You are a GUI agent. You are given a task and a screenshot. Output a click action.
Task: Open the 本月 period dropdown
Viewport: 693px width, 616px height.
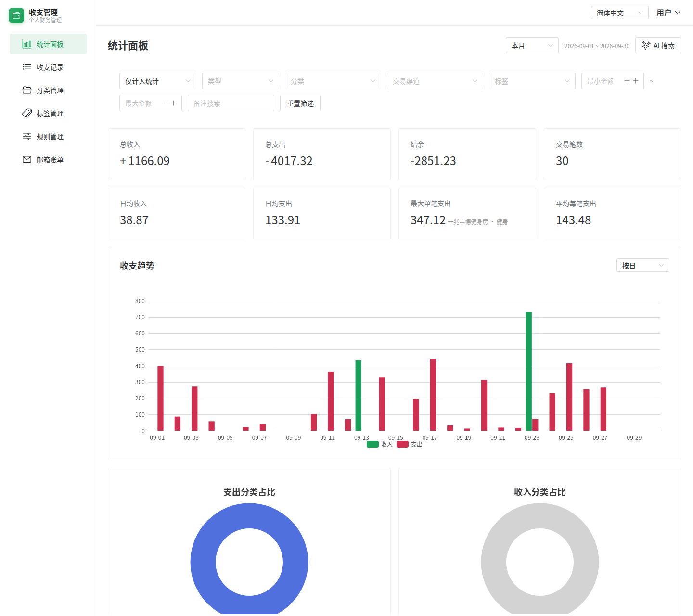pos(532,46)
